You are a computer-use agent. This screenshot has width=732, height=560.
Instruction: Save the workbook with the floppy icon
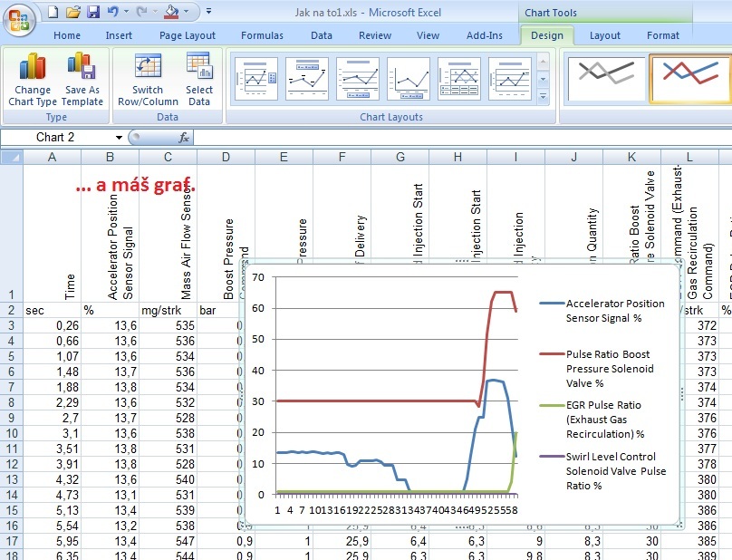[92, 12]
